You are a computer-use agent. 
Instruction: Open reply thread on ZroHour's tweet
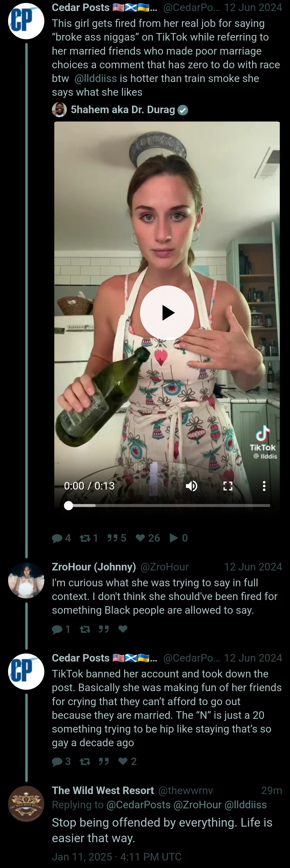[61, 629]
